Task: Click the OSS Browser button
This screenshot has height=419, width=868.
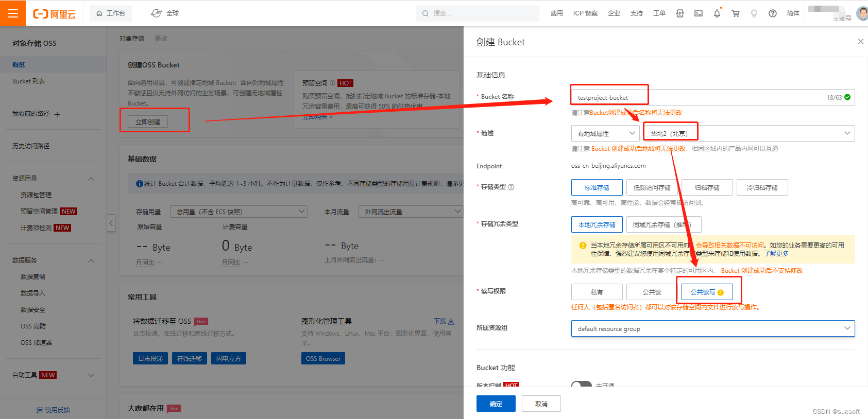Action: coord(323,358)
